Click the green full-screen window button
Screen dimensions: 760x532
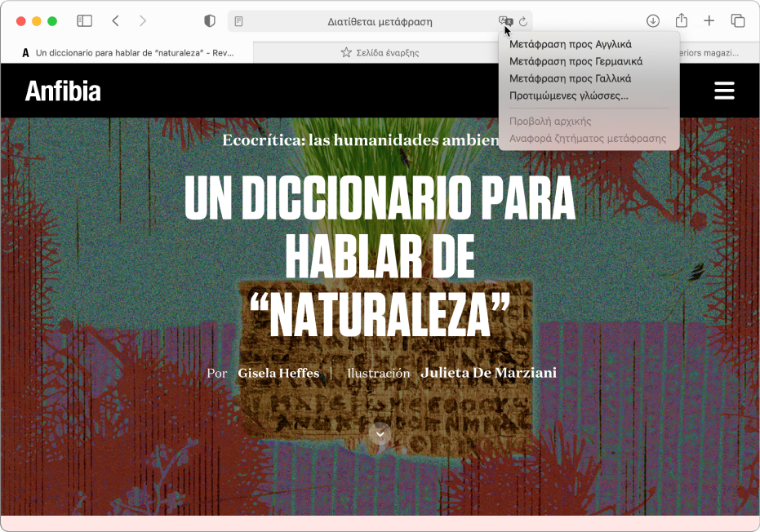click(52, 21)
